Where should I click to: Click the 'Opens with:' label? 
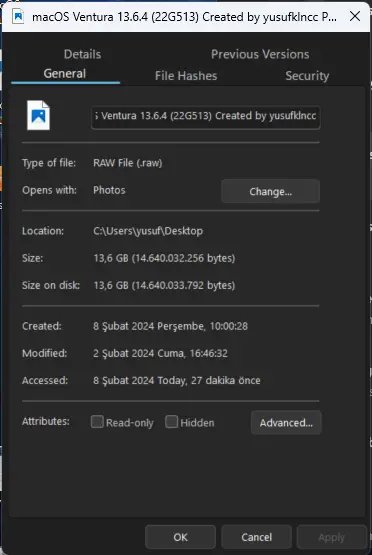(x=49, y=190)
